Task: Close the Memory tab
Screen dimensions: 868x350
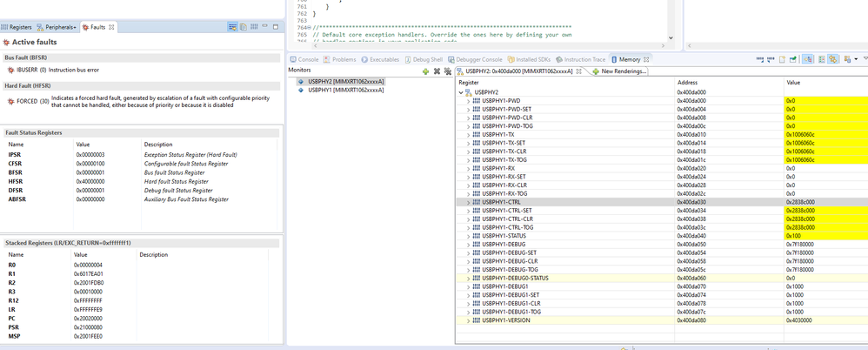Action: pos(645,59)
